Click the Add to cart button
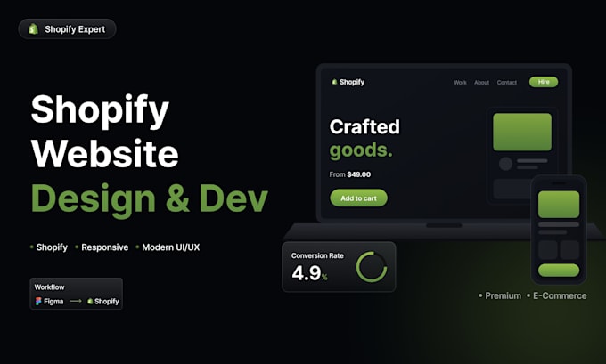606x364 pixels. [358, 198]
